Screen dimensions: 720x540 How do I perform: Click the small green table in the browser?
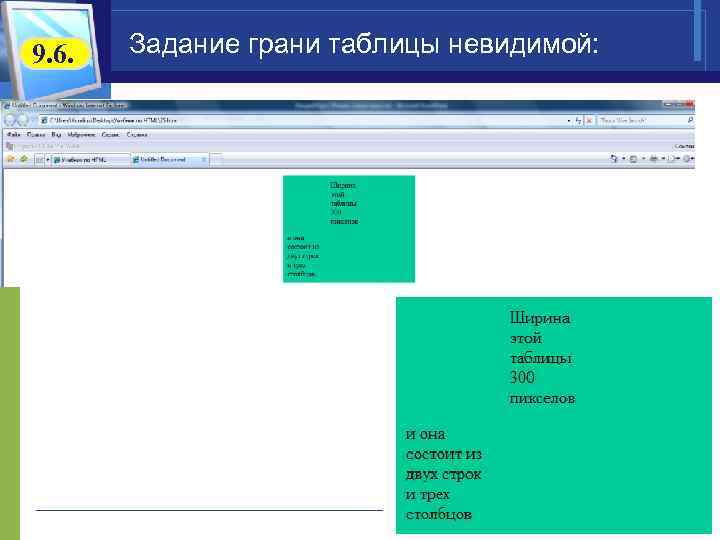tap(349, 229)
